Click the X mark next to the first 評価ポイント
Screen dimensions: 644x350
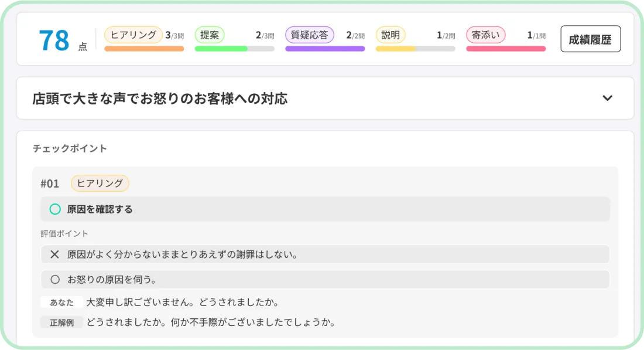[53, 254]
